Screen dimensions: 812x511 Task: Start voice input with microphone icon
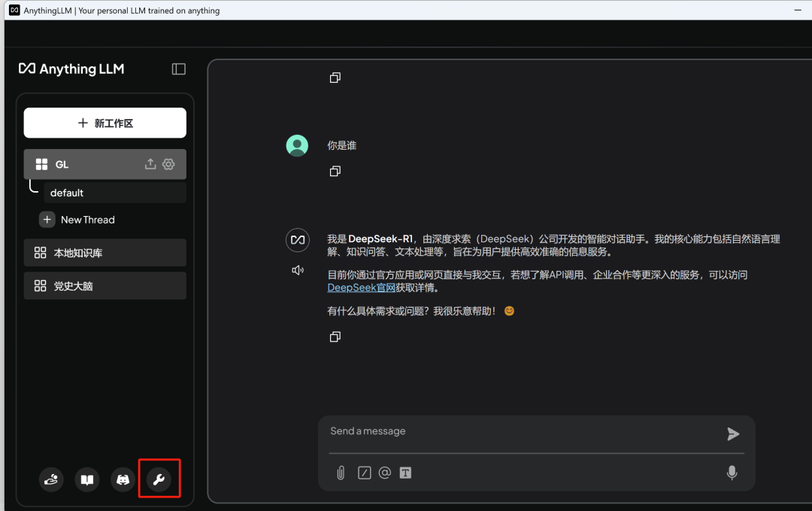(x=732, y=473)
